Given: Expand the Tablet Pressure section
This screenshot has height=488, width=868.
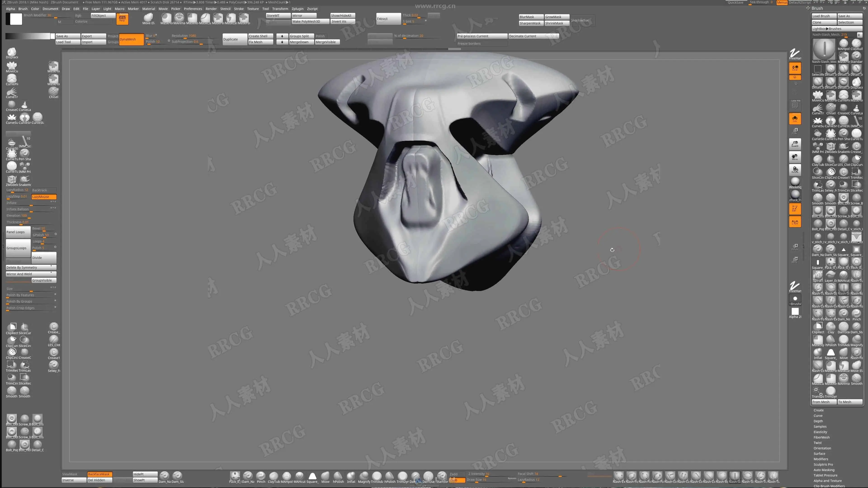Looking at the screenshot, I should (x=825, y=475).
